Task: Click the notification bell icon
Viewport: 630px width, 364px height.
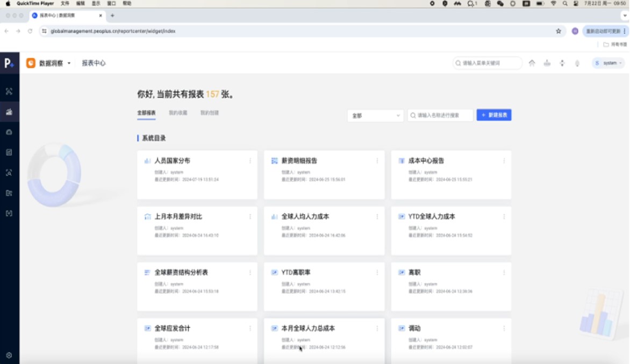Action: [x=577, y=63]
